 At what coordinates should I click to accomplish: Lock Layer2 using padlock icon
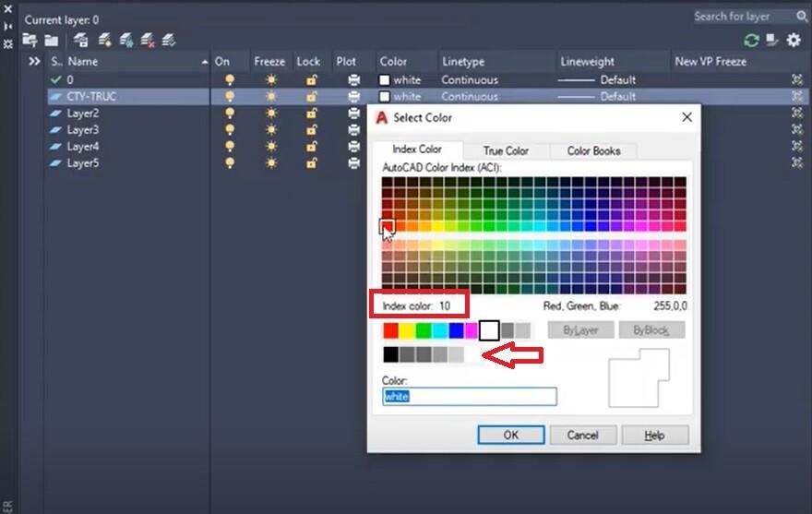click(311, 113)
